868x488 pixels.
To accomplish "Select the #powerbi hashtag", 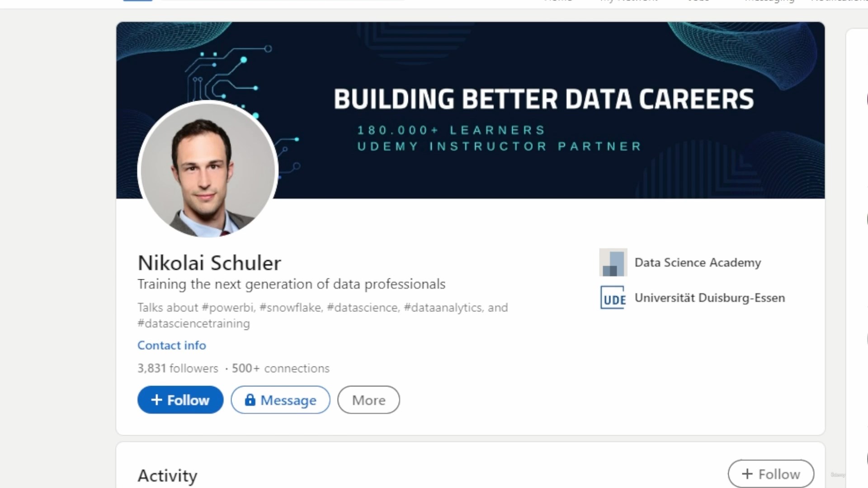I will pos(229,308).
